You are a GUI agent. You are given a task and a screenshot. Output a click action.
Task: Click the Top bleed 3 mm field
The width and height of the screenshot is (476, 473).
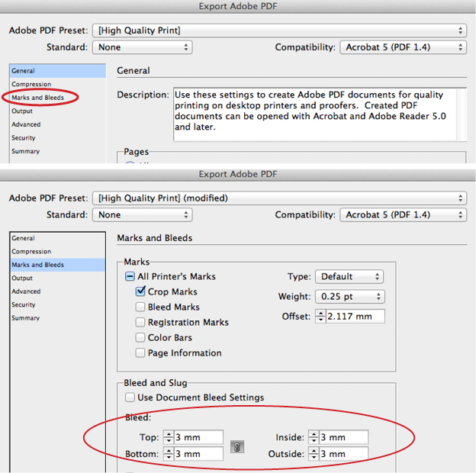pyautogui.click(x=199, y=437)
